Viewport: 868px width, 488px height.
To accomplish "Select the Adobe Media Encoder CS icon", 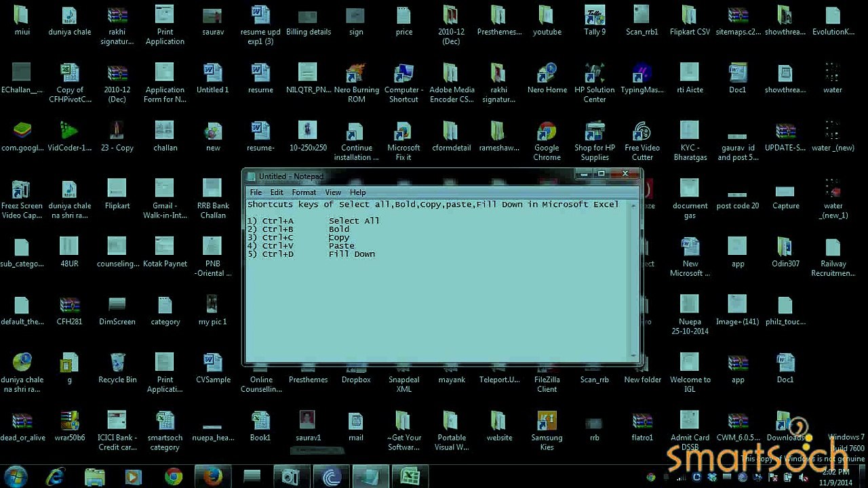I will pyautogui.click(x=452, y=83).
